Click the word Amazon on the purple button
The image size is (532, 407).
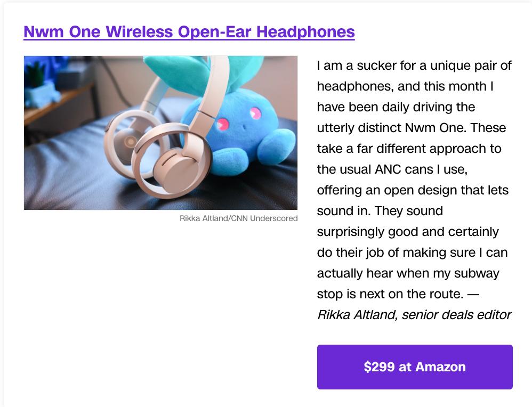pyautogui.click(x=440, y=367)
